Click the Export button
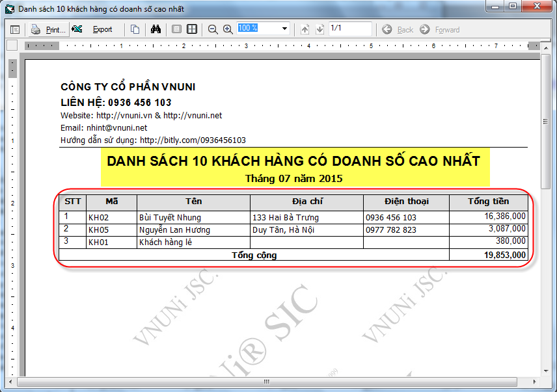Viewport: 557px width, 392px height. (x=95, y=30)
